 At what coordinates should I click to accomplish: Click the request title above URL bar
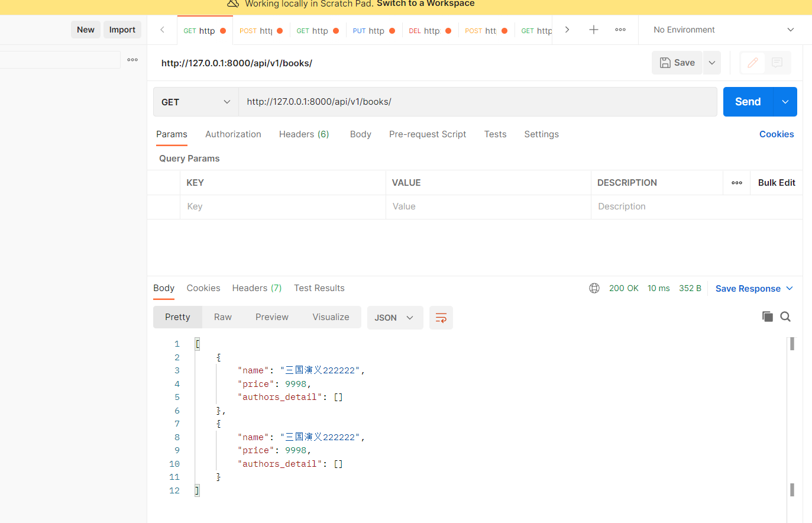[237, 63]
